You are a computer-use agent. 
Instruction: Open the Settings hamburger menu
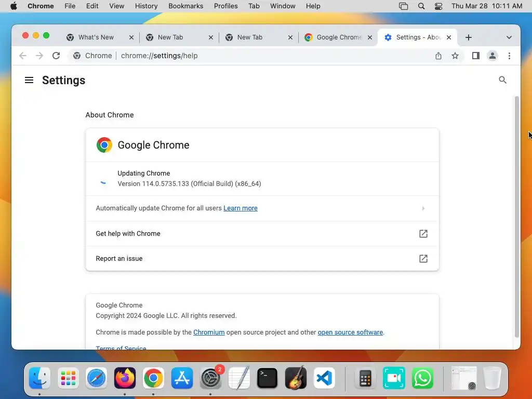pyautogui.click(x=29, y=80)
